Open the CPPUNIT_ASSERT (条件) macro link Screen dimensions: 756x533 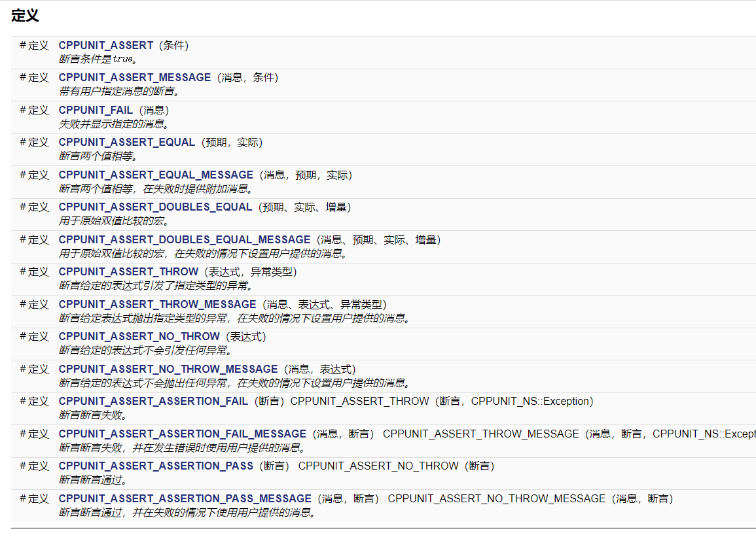[105, 45]
